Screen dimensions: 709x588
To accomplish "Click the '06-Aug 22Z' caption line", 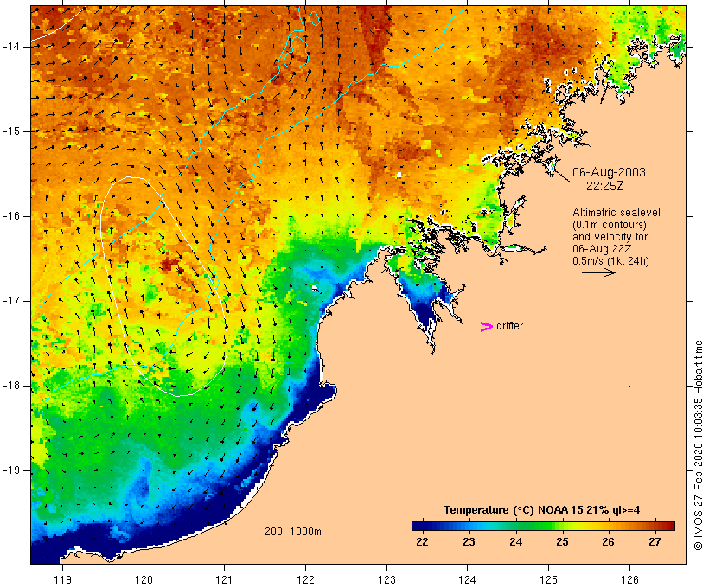I will [x=602, y=249].
